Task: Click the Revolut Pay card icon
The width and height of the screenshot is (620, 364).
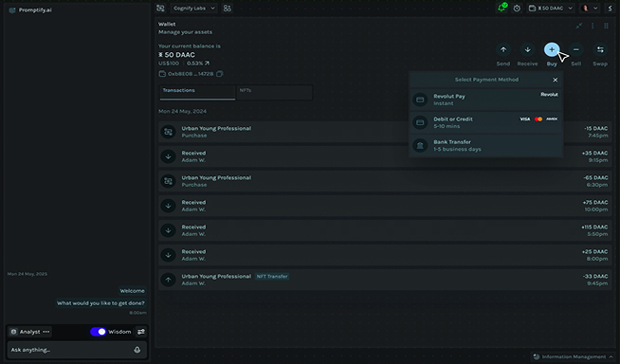Action: coord(420,100)
